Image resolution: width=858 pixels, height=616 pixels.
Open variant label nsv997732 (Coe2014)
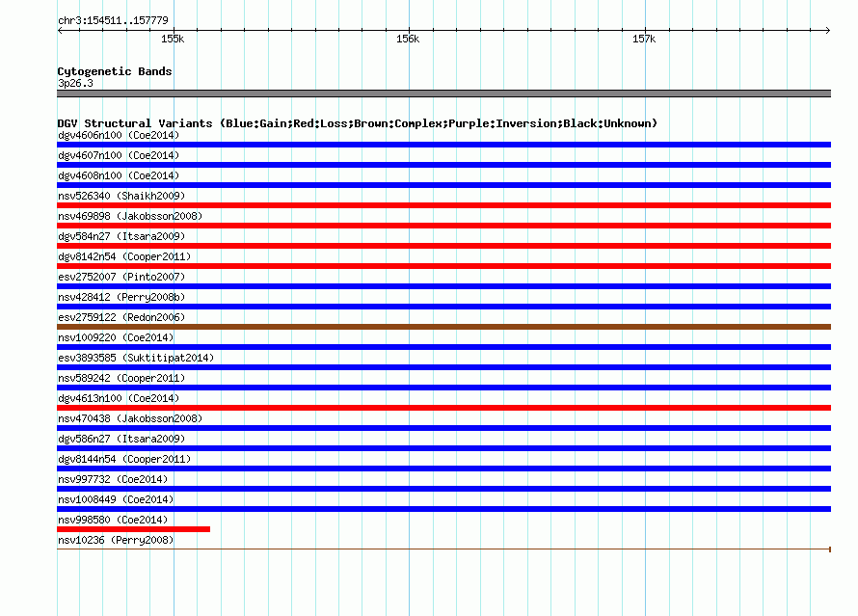coord(113,479)
